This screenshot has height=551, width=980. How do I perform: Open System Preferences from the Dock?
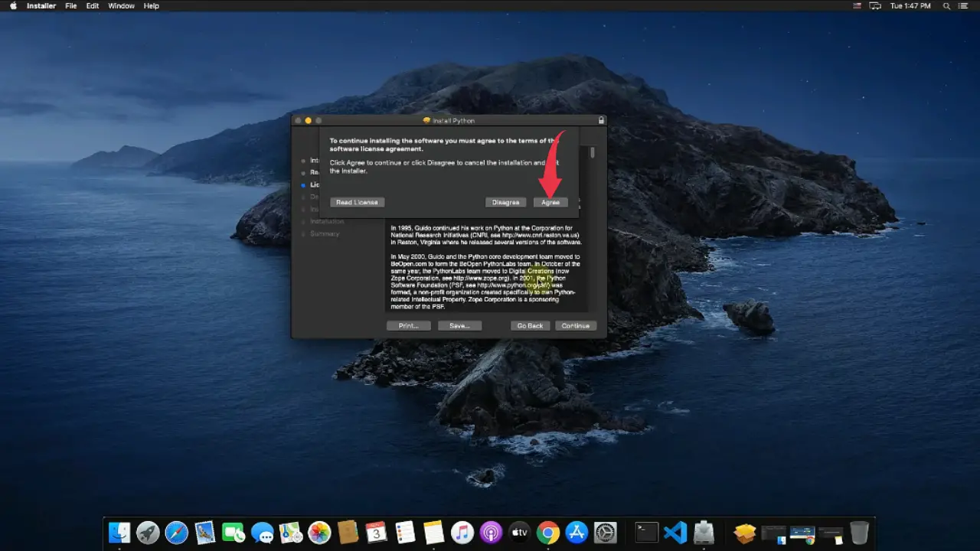click(605, 532)
